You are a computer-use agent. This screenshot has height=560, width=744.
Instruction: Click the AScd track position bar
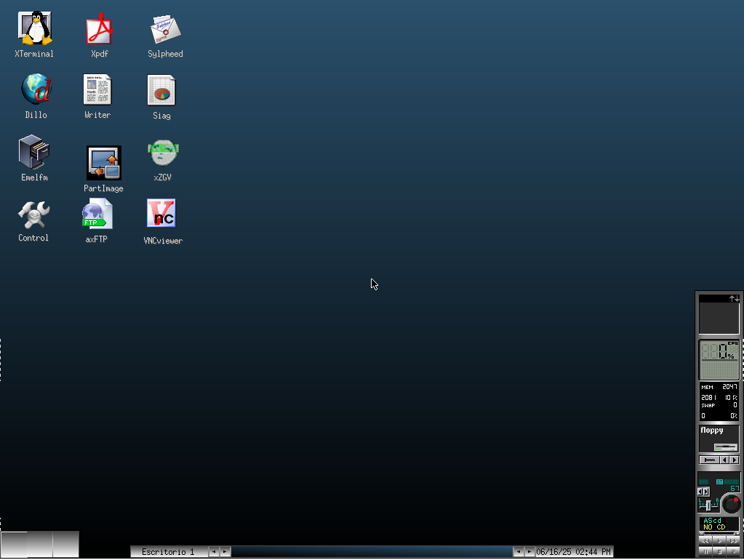719,533
